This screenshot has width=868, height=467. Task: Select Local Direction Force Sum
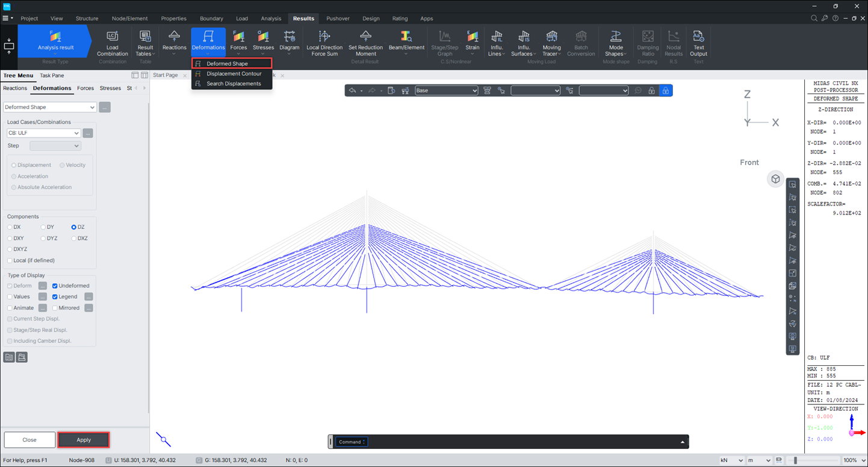324,43
